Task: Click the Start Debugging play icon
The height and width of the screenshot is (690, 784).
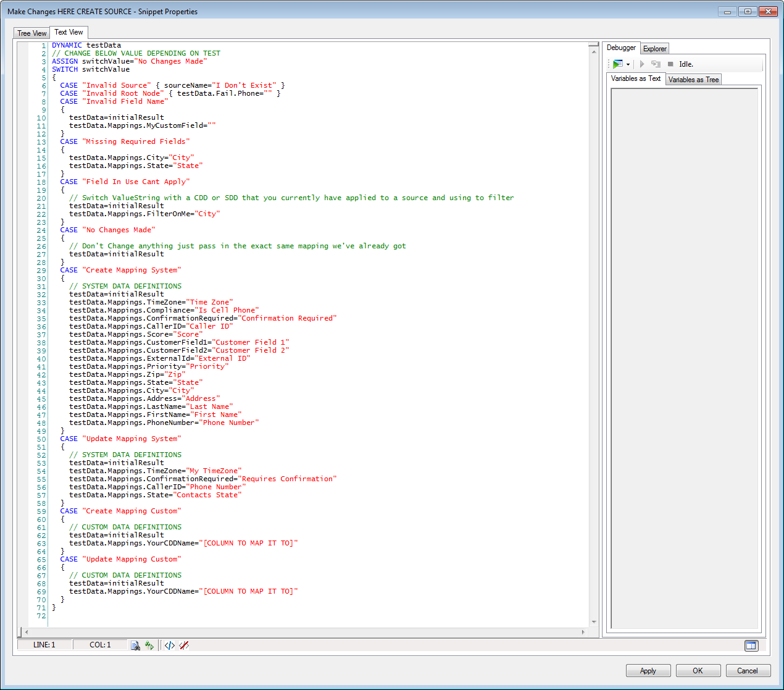Action: coord(617,64)
